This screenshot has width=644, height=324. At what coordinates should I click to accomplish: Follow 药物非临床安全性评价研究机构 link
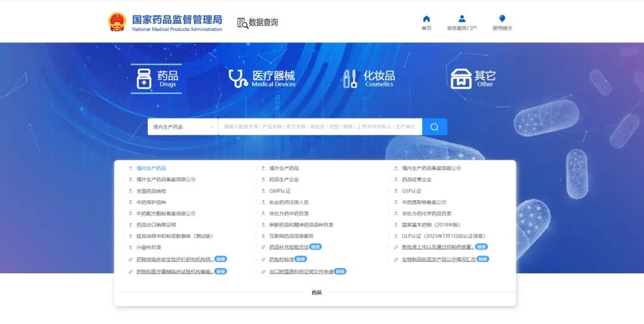click(175, 260)
